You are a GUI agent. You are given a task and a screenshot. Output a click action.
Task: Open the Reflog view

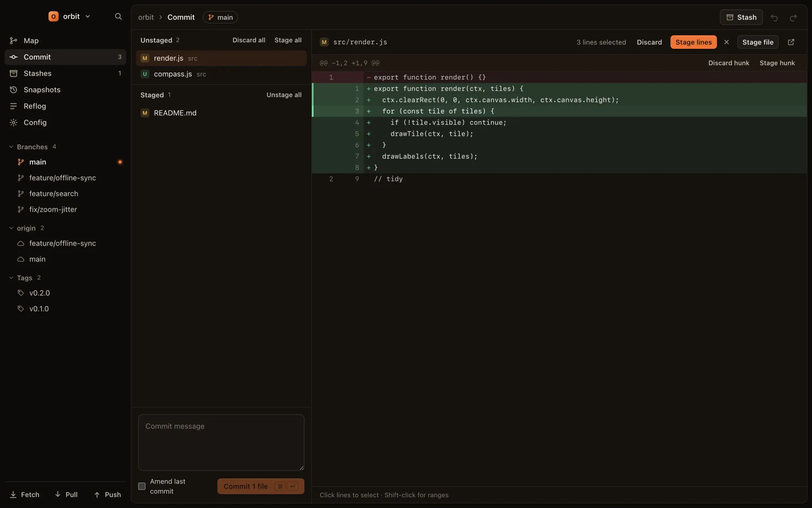point(65,106)
